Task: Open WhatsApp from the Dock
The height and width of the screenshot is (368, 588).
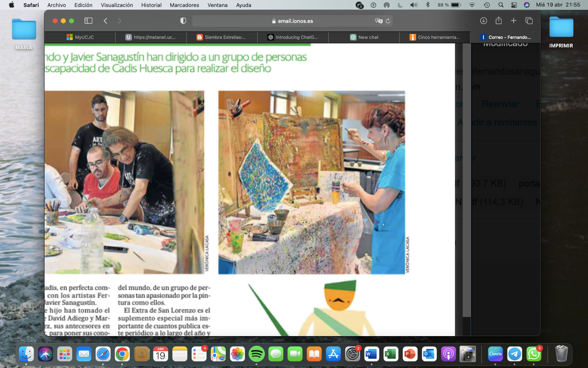Action: (534, 354)
